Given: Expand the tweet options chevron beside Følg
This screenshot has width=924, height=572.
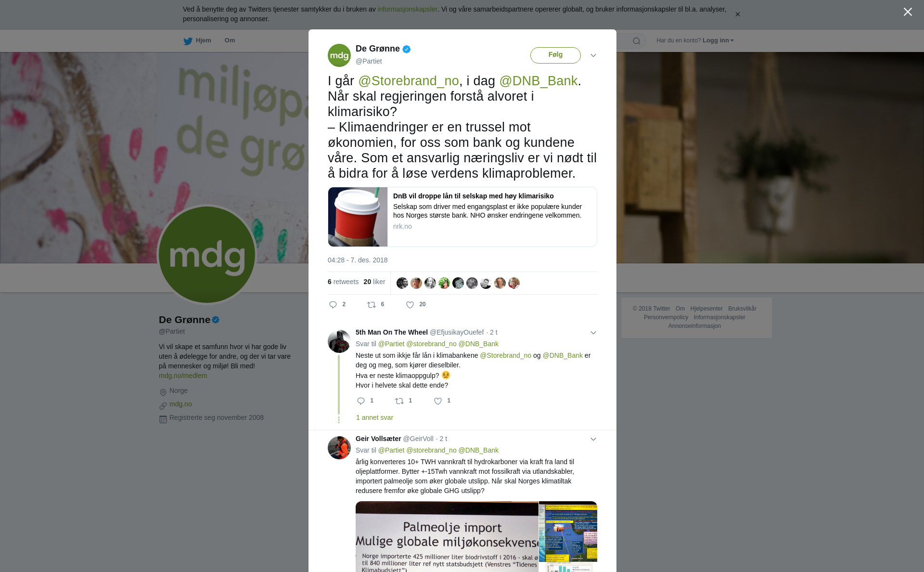Looking at the screenshot, I should 593,55.
